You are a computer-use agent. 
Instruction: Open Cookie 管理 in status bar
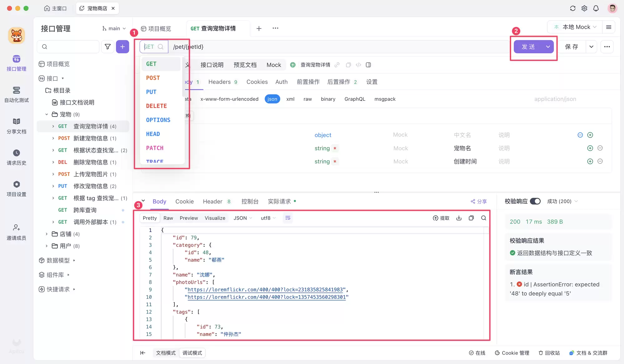tap(512, 353)
